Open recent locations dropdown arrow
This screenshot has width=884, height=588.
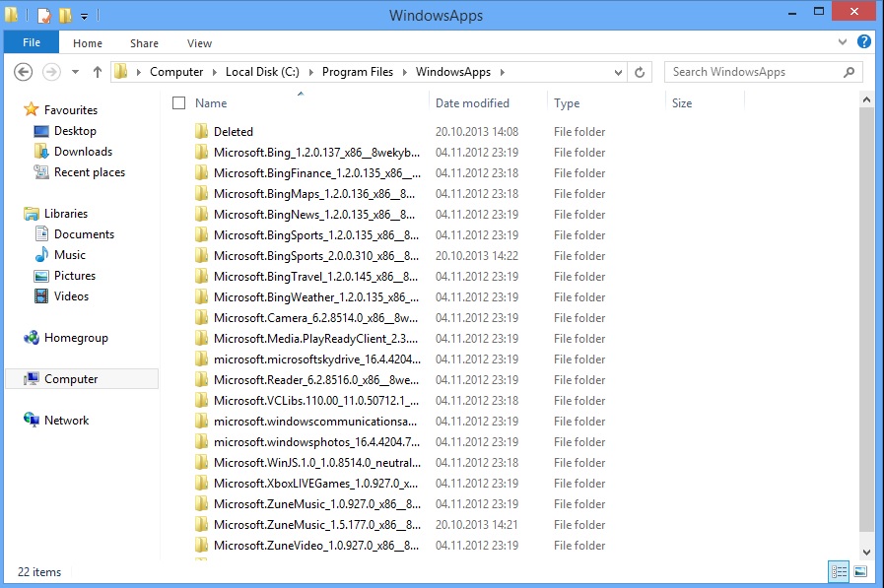(x=75, y=72)
